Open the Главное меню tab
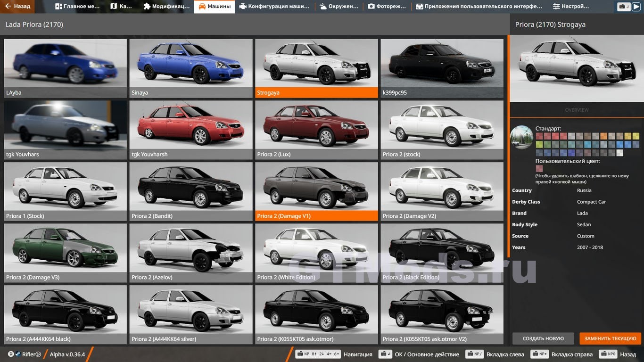The image size is (644, 362). [x=78, y=7]
